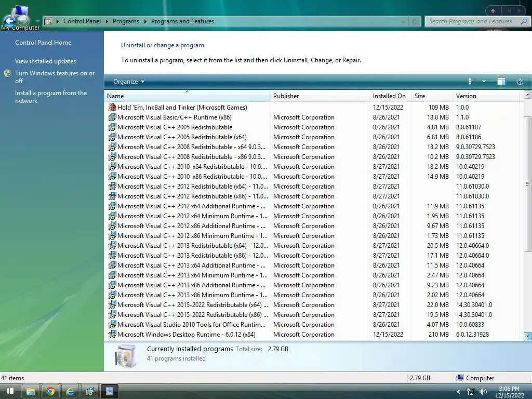Click the vertical scrollbar thumb
The image size is (532, 399).
[x=527, y=184]
